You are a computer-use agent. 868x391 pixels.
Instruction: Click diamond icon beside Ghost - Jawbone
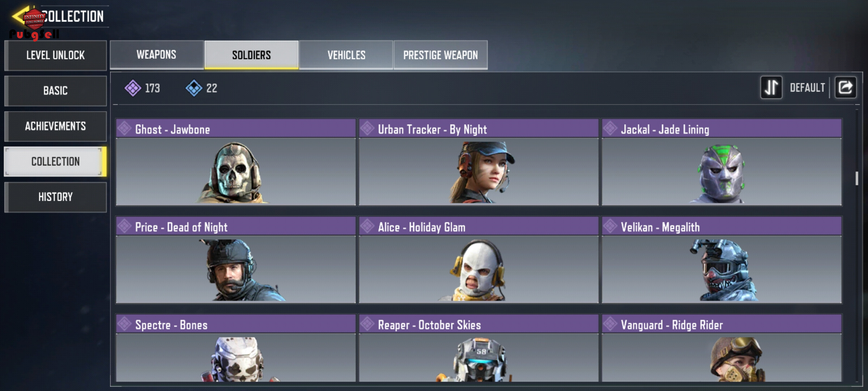124,129
